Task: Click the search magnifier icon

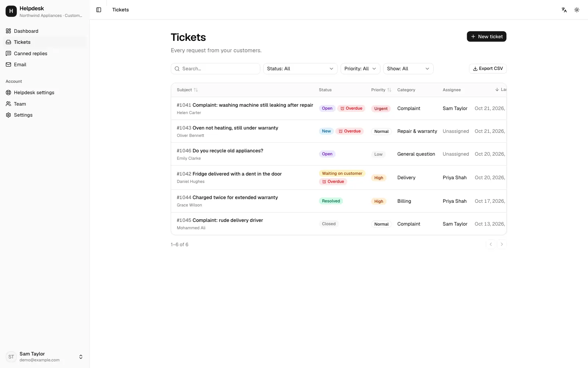Action: coord(177,69)
